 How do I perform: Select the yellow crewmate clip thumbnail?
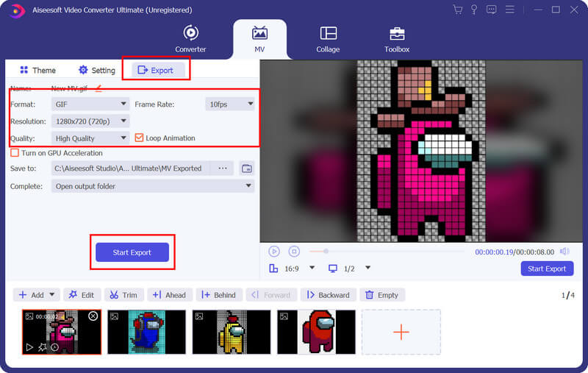(x=232, y=332)
